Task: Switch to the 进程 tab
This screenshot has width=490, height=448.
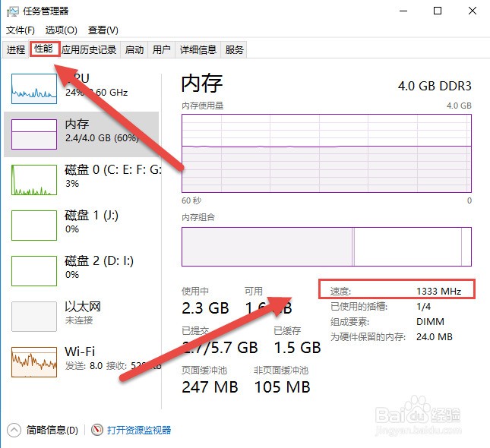Action: pos(16,49)
